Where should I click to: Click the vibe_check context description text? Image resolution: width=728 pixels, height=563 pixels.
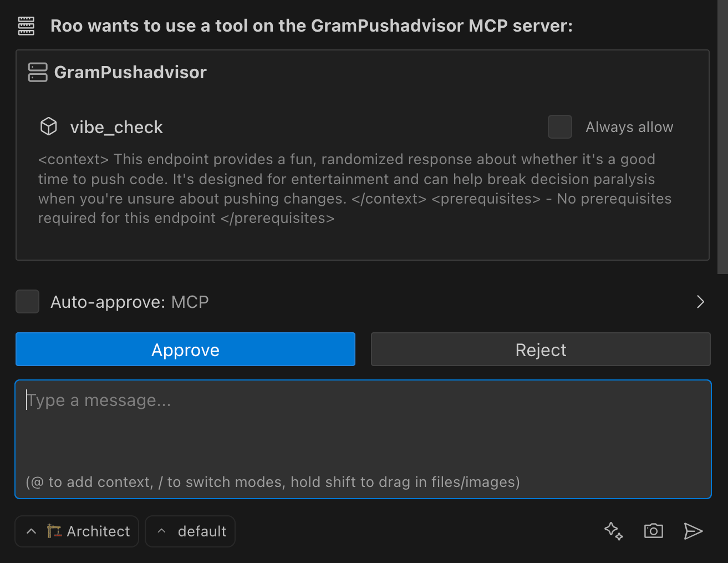355,189
